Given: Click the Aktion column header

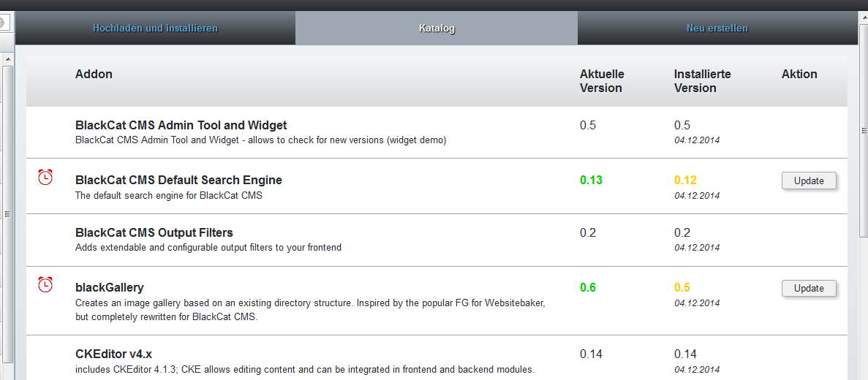Looking at the screenshot, I should coord(799,74).
